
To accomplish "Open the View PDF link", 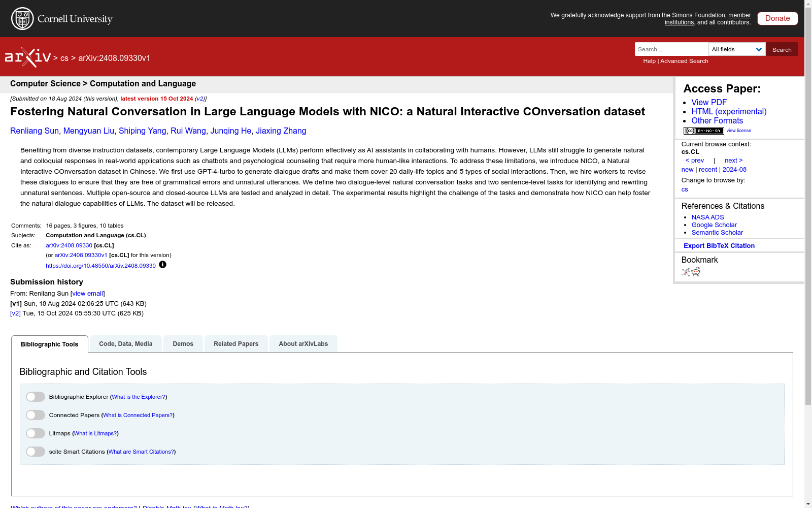I will 709,102.
